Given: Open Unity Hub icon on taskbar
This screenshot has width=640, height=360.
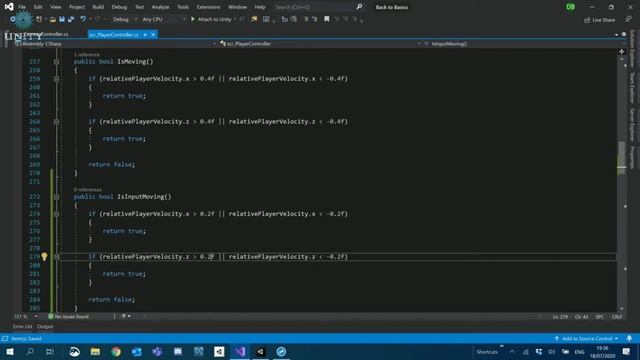Looking at the screenshot, I should coord(219,351).
